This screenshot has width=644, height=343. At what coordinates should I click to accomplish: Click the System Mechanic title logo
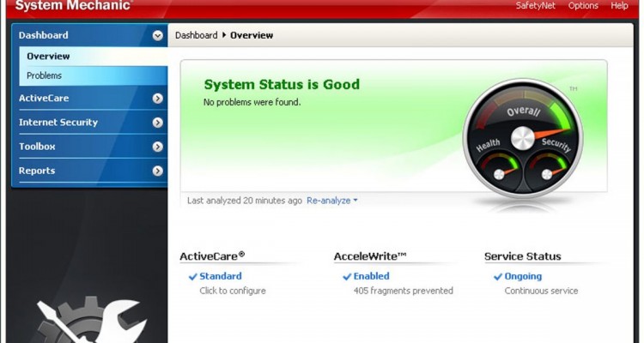(74, 6)
